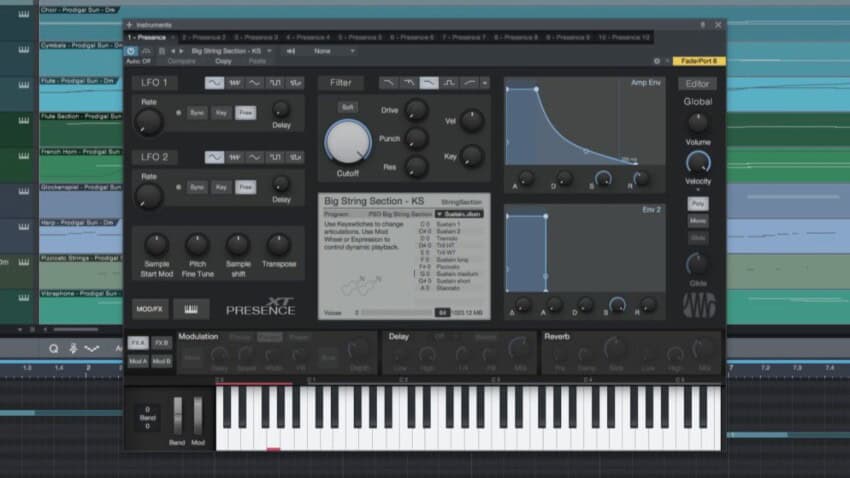Select the fifth filter type icon
Viewport: 850px width, 478px height.
tap(469, 83)
